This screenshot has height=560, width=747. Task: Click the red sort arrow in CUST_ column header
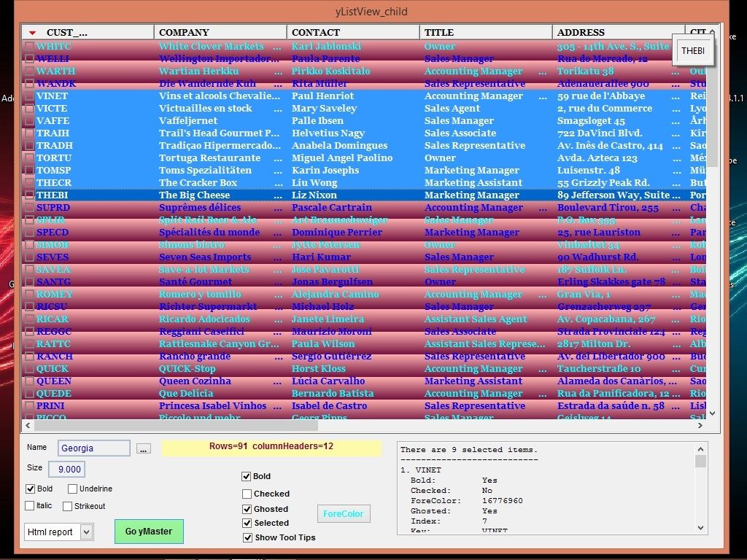click(31, 32)
